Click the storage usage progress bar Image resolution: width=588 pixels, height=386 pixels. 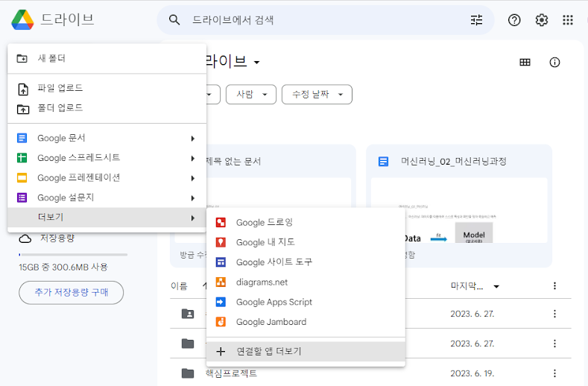73,255
